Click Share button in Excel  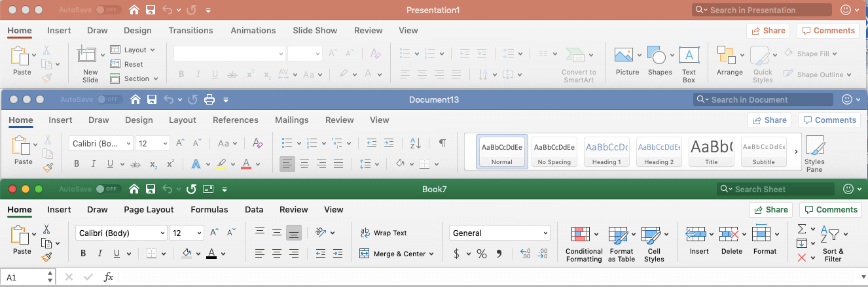point(770,210)
